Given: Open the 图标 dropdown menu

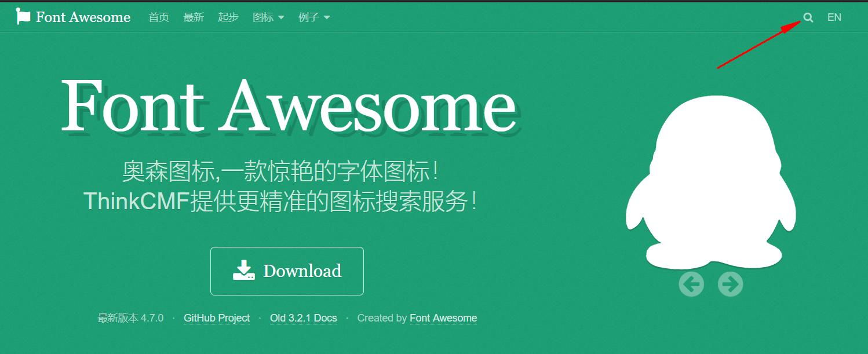Looking at the screenshot, I should pyautogui.click(x=268, y=17).
